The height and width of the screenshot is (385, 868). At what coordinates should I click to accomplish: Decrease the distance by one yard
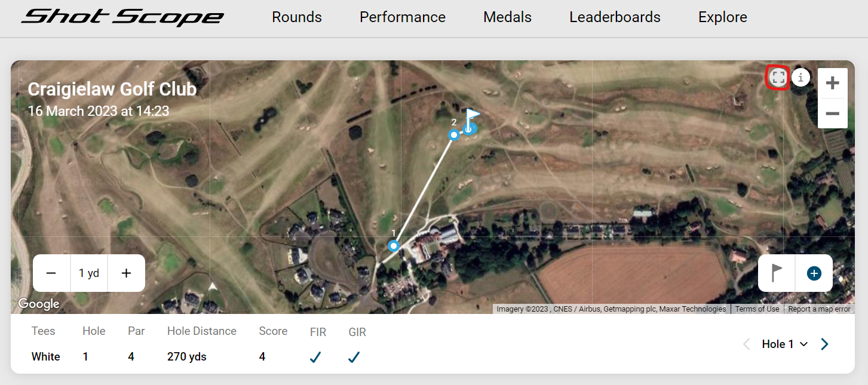[51, 273]
